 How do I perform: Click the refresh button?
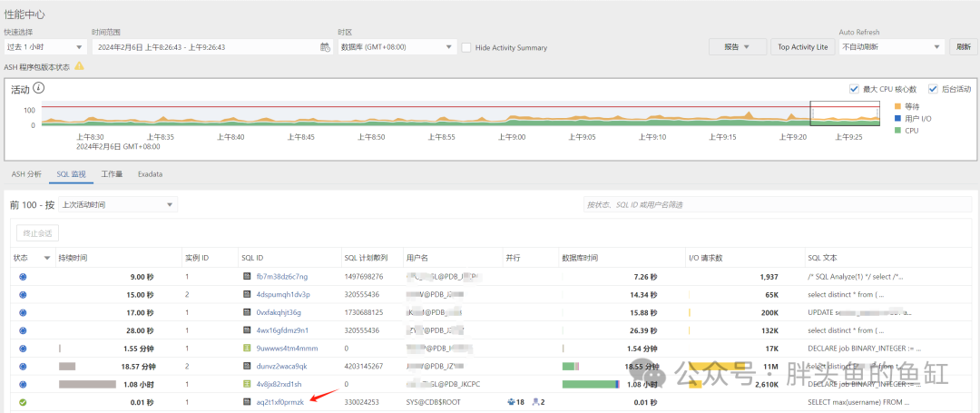(x=963, y=47)
